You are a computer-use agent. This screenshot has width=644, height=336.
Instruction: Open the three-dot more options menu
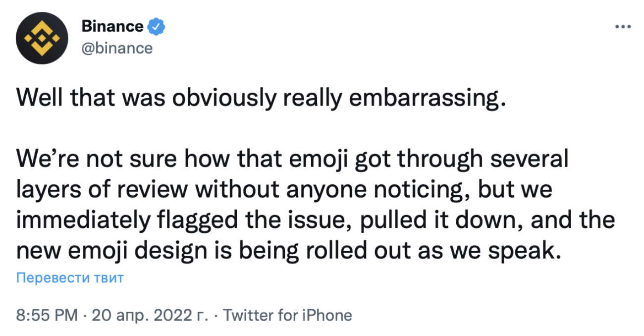point(623,27)
